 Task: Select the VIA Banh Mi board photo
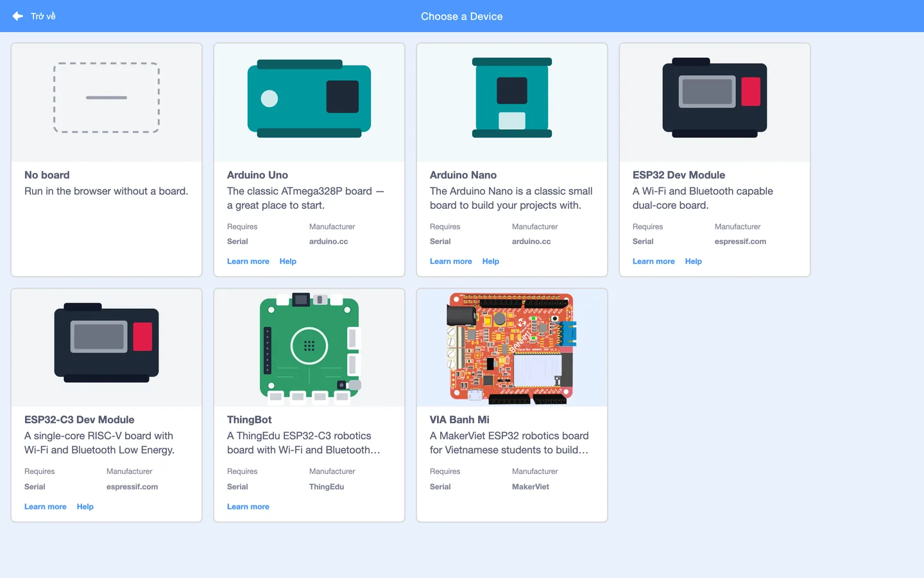pyautogui.click(x=511, y=348)
